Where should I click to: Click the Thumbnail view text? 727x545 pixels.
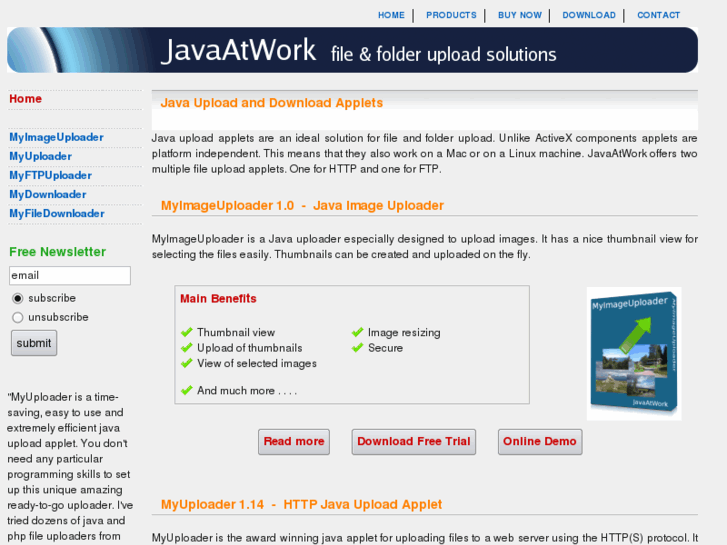coord(236,333)
